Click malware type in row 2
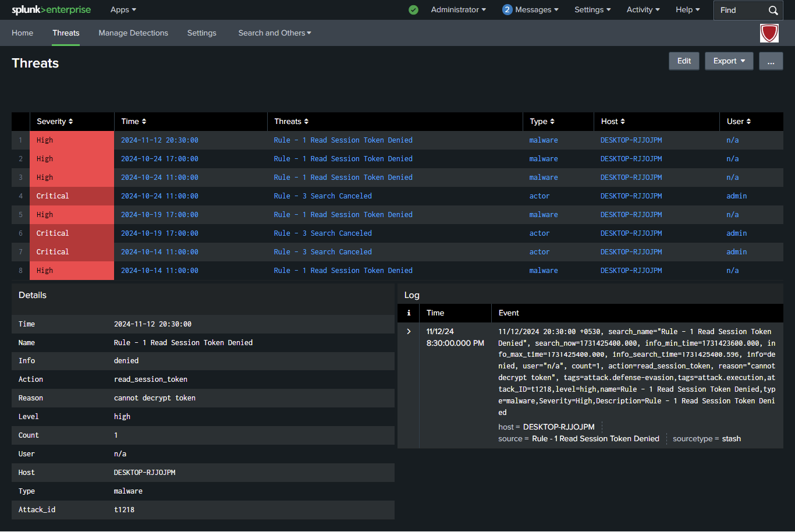 tap(544, 159)
